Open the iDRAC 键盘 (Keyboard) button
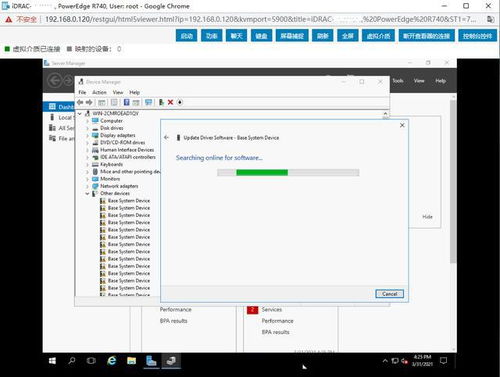 click(x=261, y=36)
